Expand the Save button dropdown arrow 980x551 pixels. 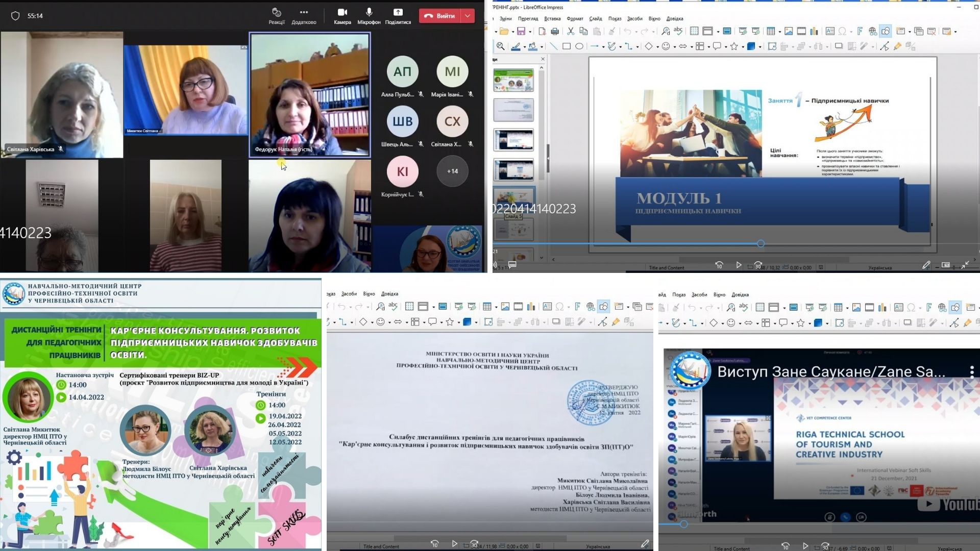[x=529, y=32]
